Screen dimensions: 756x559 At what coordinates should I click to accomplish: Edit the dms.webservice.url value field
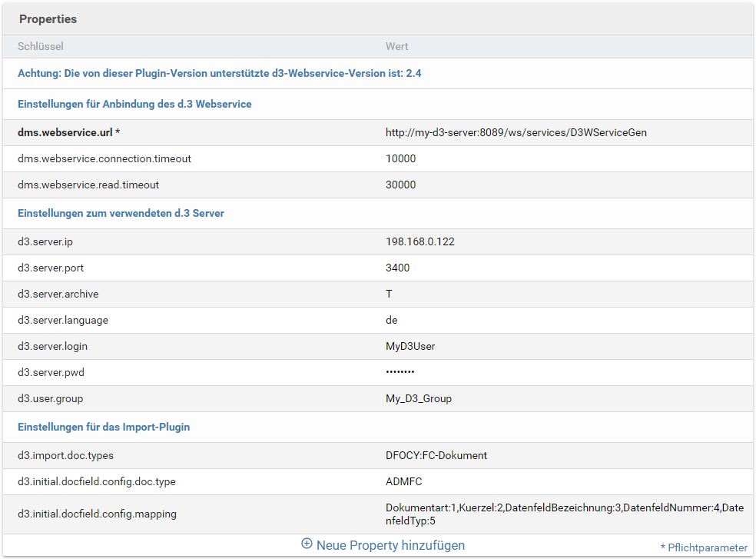click(516, 132)
